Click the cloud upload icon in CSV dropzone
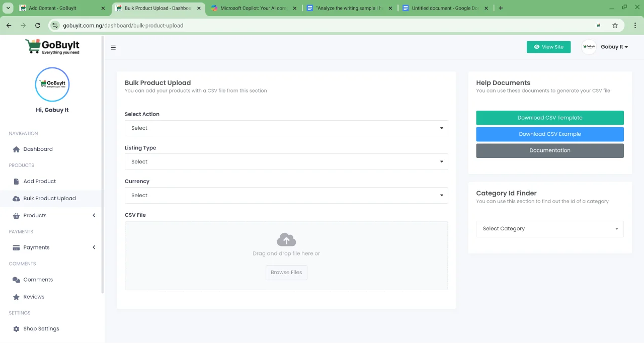This screenshot has height=343, width=644. (286, 239)
